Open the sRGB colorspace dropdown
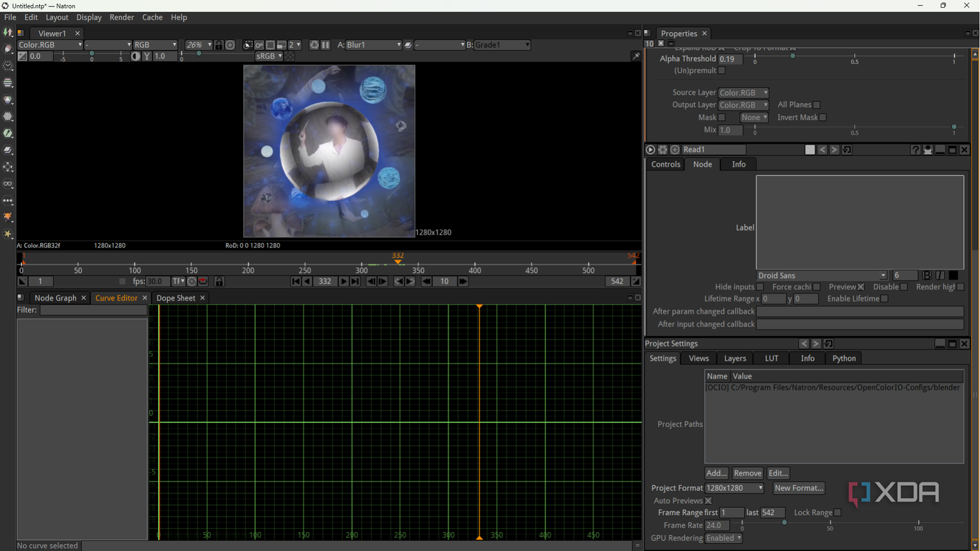Image resolution: width=980 pixels, height=551 pixels. pyautogui.click(x=269, y=56)
